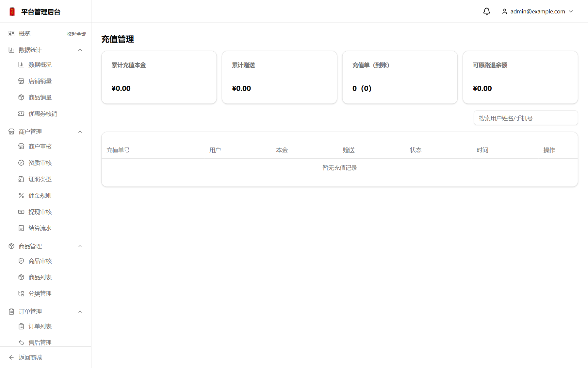Click the 商户审核 store icon
588x368 pixels.
click(21, 146)
